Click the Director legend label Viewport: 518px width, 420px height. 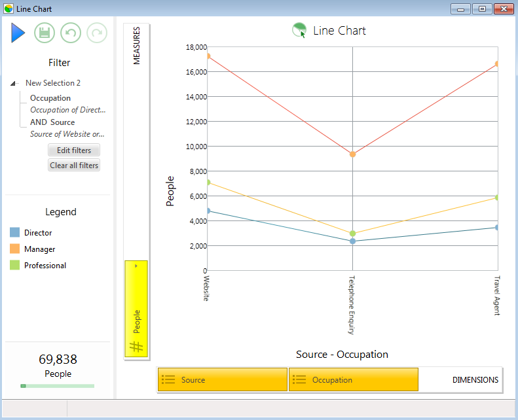click(x=38, y=233)
